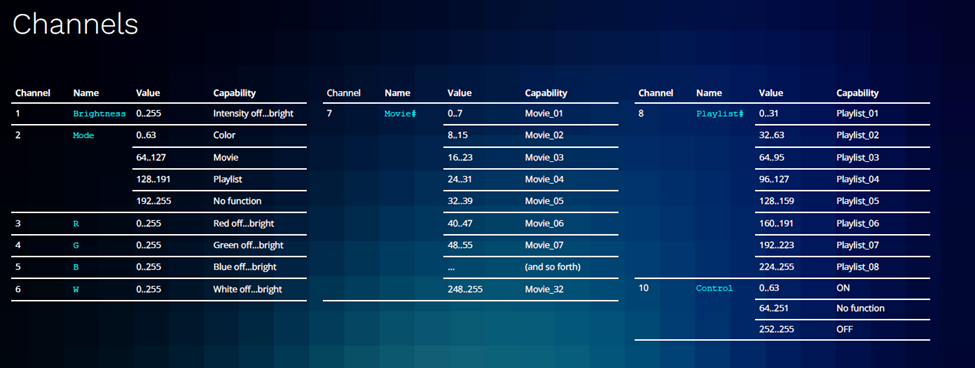Click the Channels page heading
Screen dimensions: 975x368
(x=75, y=24)
